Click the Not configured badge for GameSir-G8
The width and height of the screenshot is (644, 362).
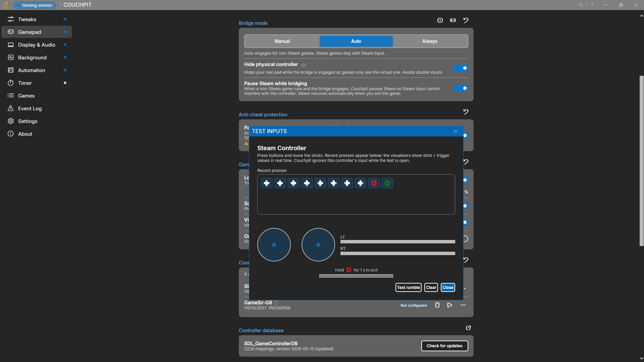point(414,305)
